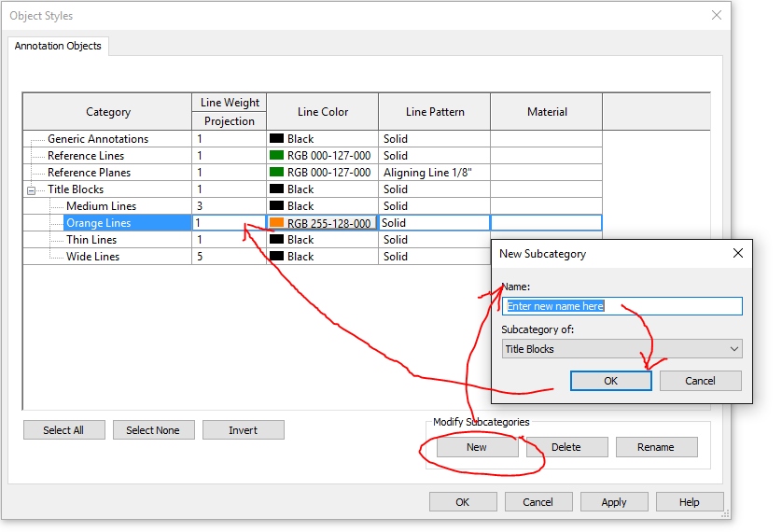Screen dimensions: 782x532
Task: Click the Medium Lines line weight value 3
Action: [229, 206]
